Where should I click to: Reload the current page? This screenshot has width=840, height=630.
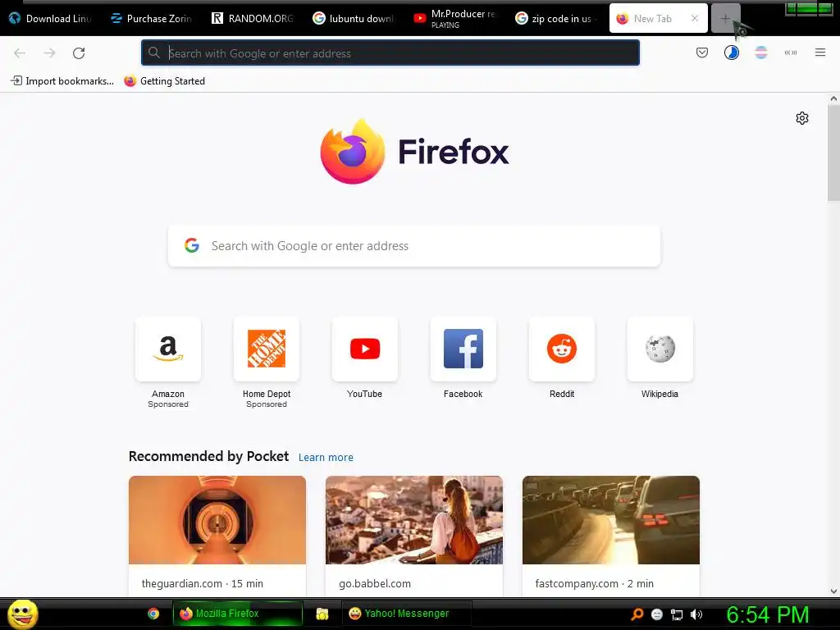79,52
